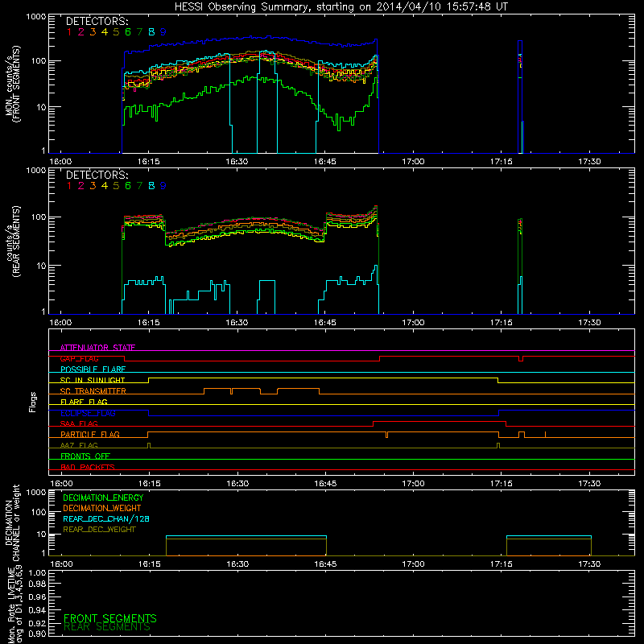
Task: Click detector 5 in front segments legend
Action: pyautogui.click(x=116, y=32)
